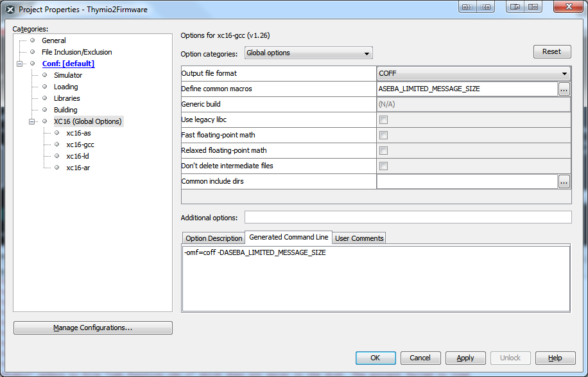Image resolution: width=588 pixels, height=377 pixels.
Task: Collapse the XC16 (Global Options) node
Action: click(x=32, y=121)
